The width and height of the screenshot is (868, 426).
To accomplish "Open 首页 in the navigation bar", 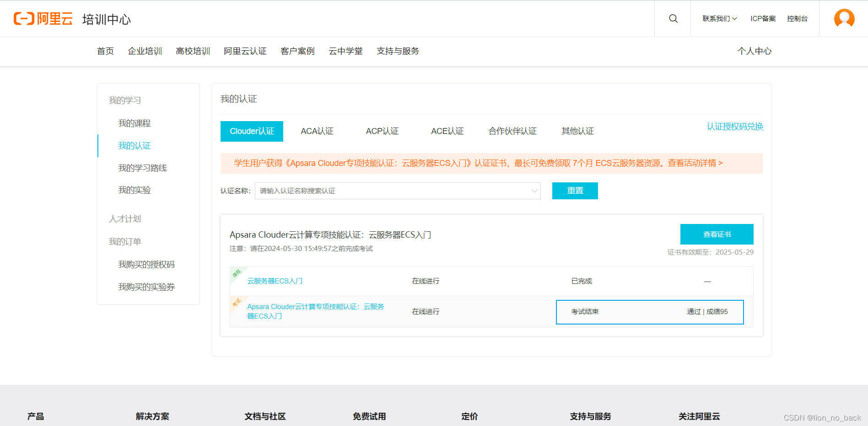I will click(x=105, y=51).
